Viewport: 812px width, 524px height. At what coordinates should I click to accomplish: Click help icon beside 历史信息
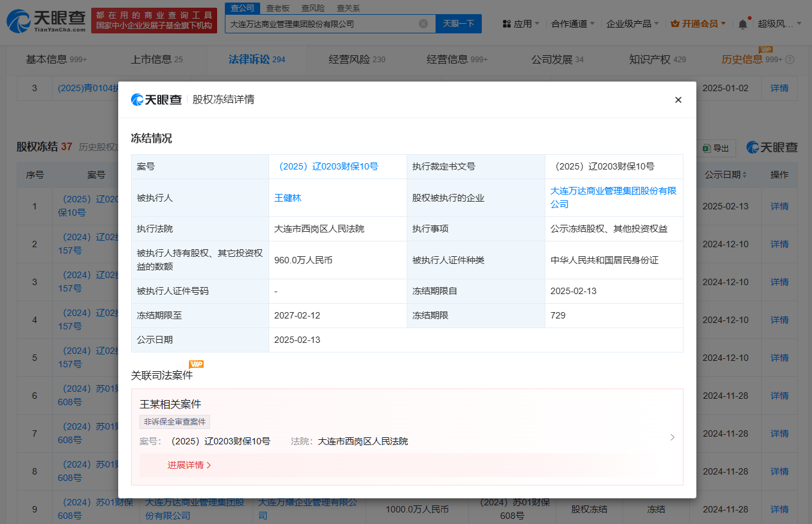point(790,60)
